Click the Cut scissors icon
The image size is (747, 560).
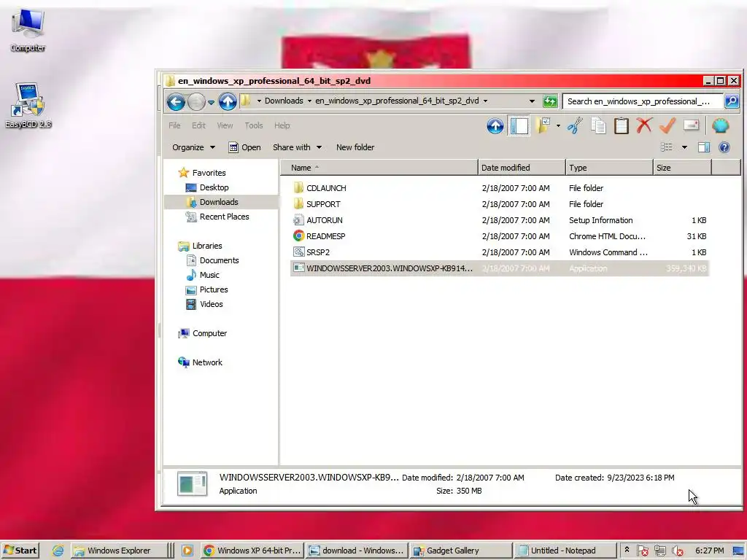tap(575, 125)
